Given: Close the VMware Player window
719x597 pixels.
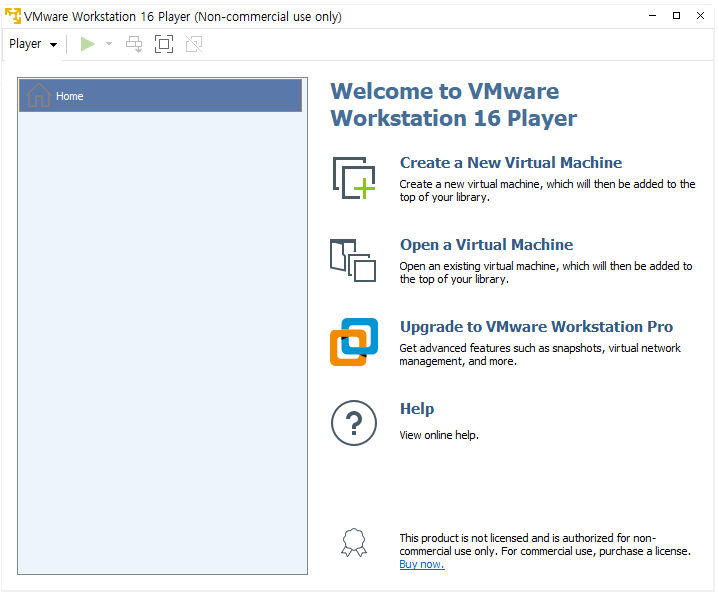Looking at the screenshot, I should 700,16.
